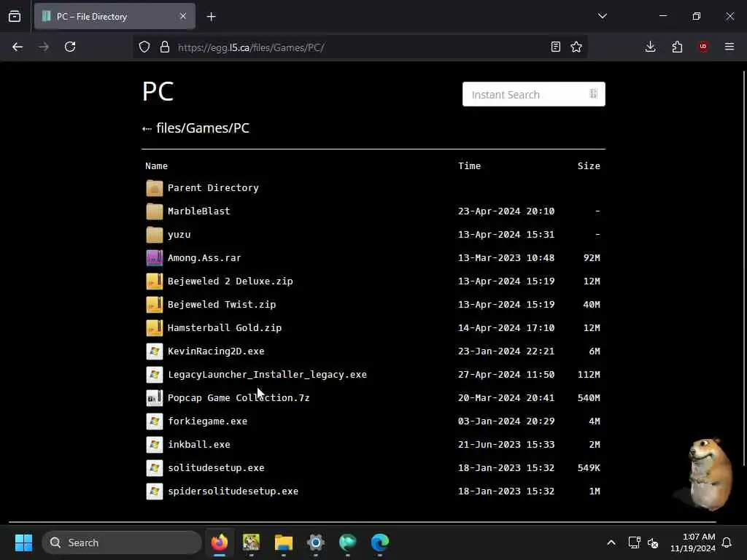The width and height of the screenshot is (747, 560).
Task: Open the extensions puzzle icon
Action: tap(677, 47)
